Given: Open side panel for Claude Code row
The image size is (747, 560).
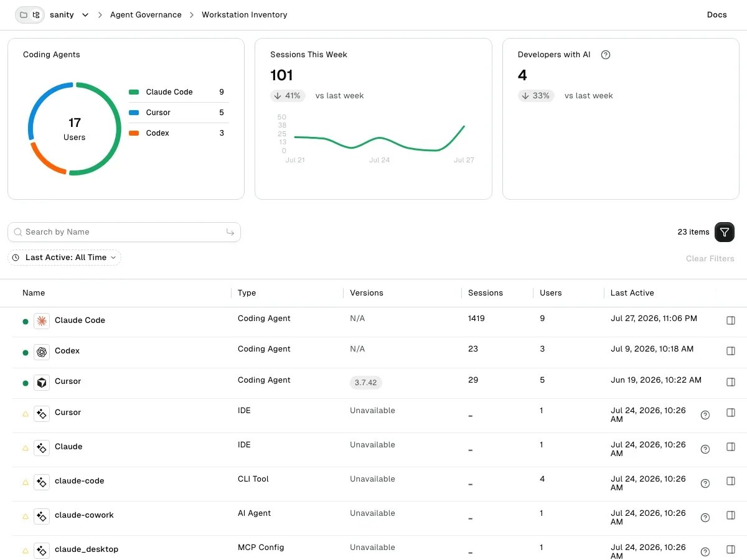Looking at the screenshot, I should [x=731, y=320].
